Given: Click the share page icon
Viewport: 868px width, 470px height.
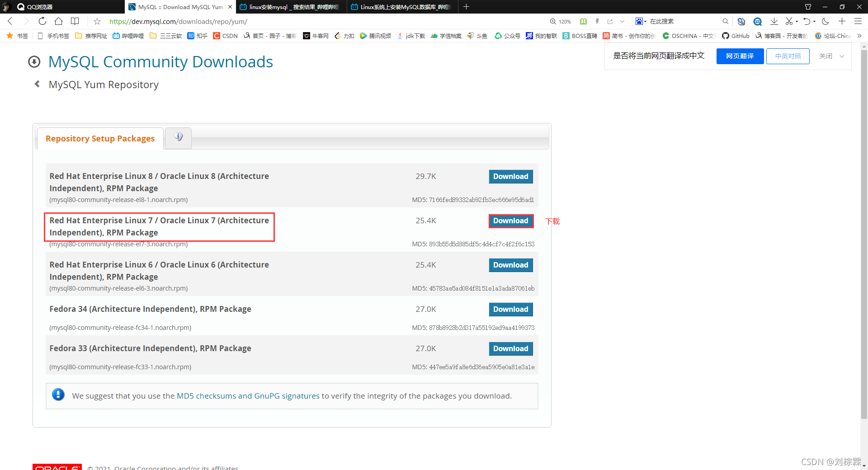Looking at the screenshot, I should tap(610, 21).
